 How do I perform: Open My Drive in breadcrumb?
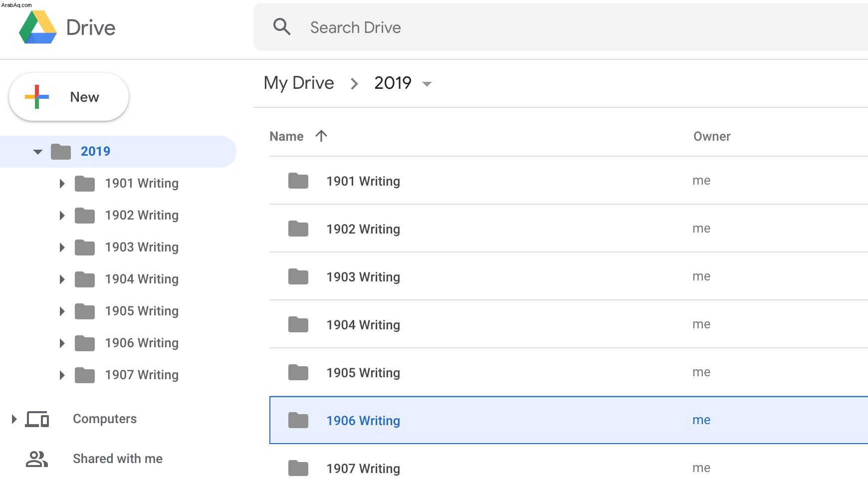(299, 83)
